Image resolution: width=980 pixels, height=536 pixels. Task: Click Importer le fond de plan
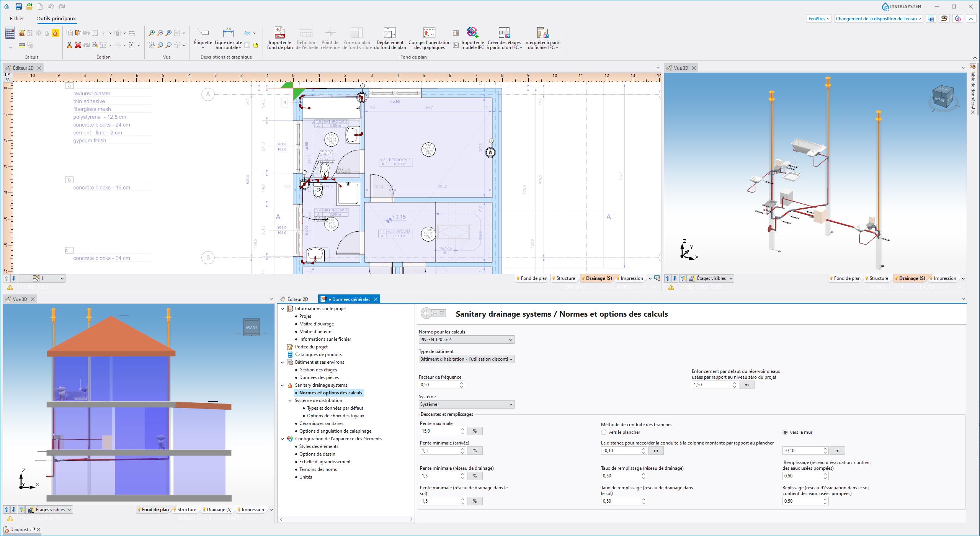(280, 38)
